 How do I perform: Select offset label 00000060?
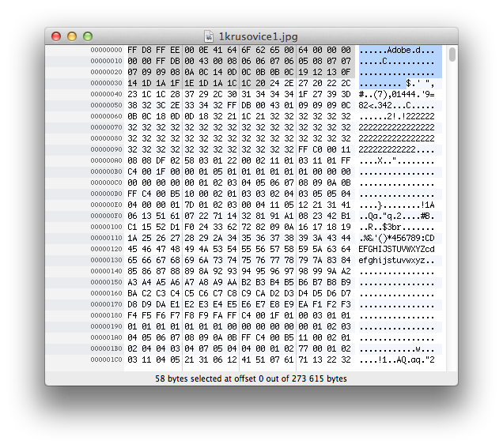tap(106, 116)
